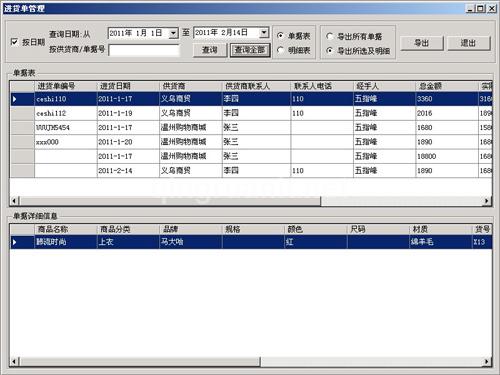Screen dimensions: 500x375
Task: Click the 退出 button
Action: point(468,43)
